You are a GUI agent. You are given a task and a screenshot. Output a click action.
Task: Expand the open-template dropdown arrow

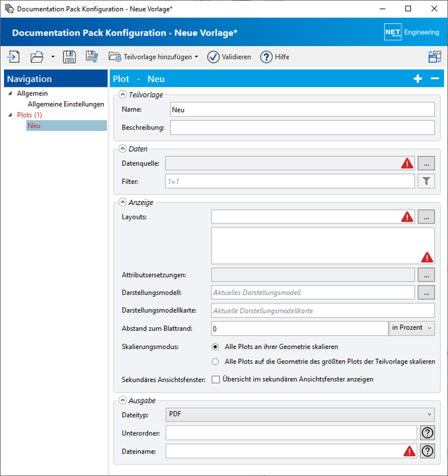pos(53,56)
